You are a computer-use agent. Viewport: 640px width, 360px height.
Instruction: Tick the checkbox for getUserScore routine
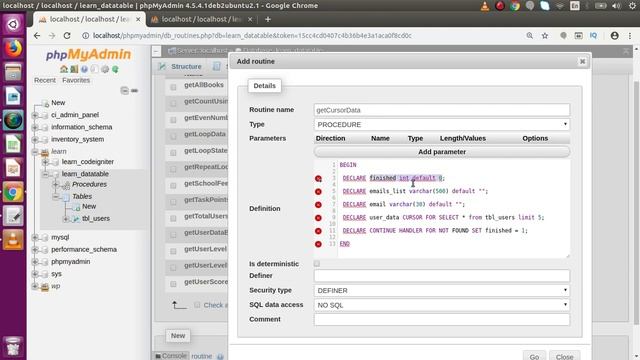pyautogui.click(x=173, y=284)
